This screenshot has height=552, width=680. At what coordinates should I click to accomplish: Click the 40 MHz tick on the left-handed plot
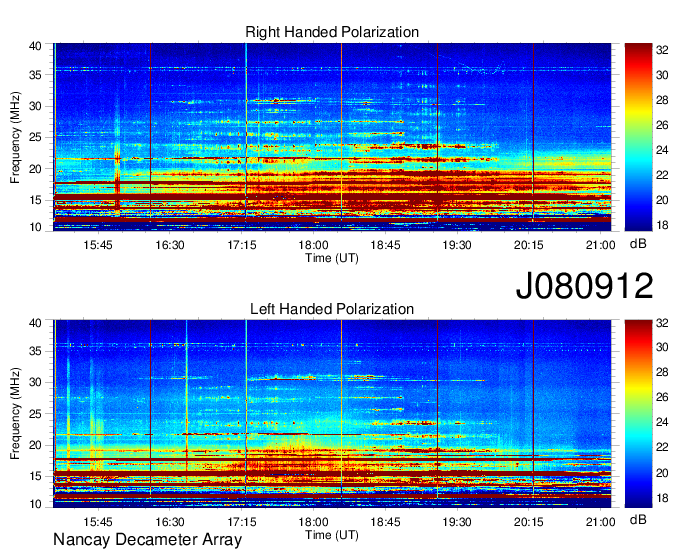35,323
